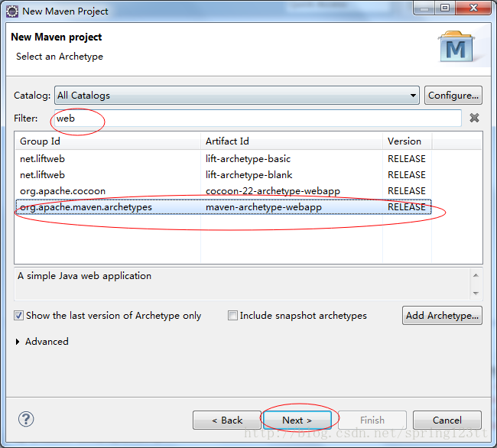
Task: Open the help question mark icon
Action: pos(26,419)
